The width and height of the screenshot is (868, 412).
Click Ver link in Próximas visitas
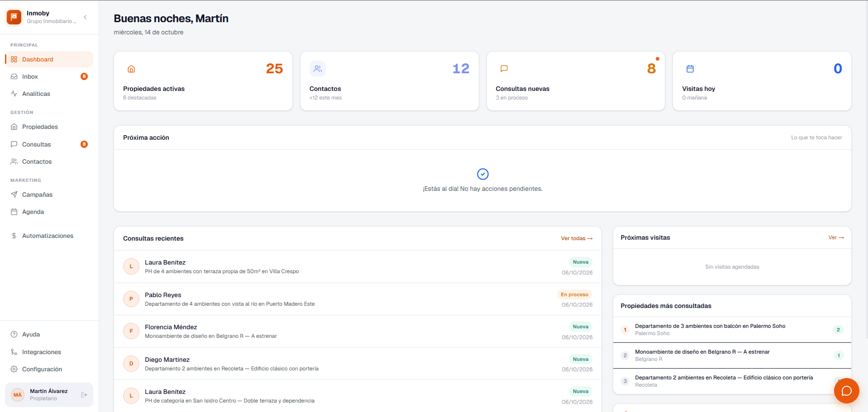tap(836, 237)
